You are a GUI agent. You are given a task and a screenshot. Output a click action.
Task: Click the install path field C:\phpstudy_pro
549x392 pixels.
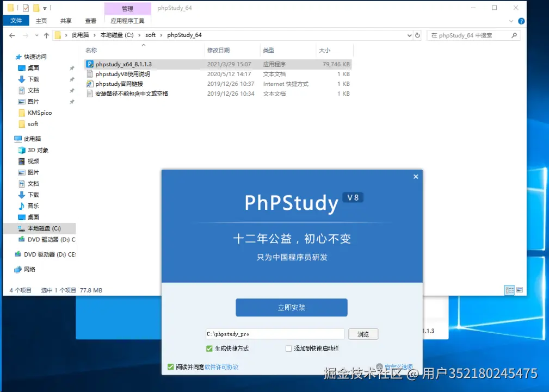point(275,334)
